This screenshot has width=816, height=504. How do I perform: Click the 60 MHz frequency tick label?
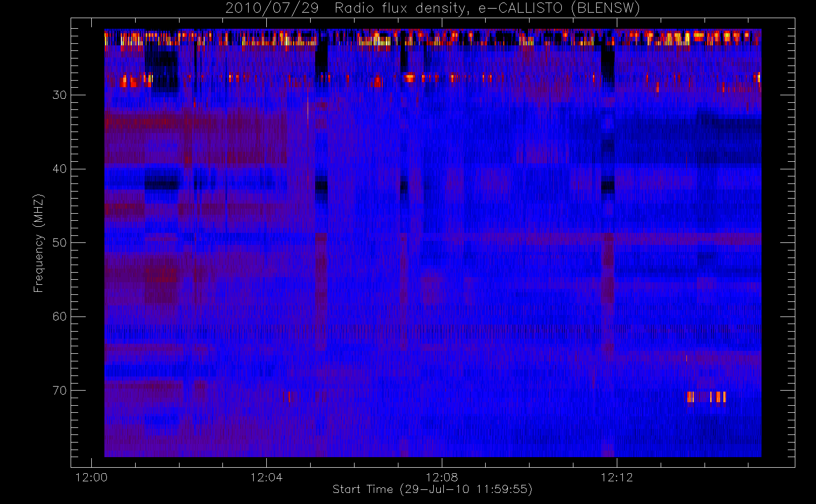click(x=60, y=317)
